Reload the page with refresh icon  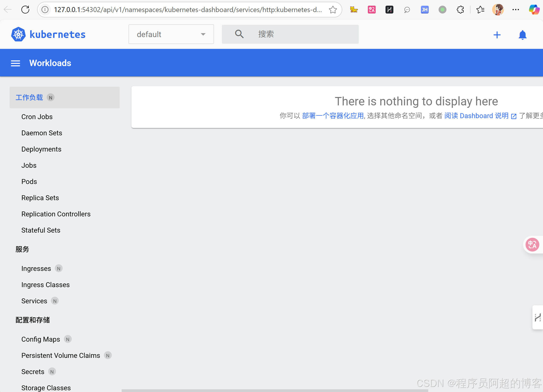(x=25, y=10)
